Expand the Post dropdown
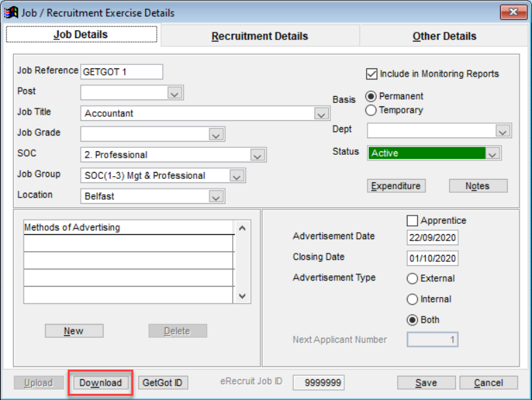 175,93
